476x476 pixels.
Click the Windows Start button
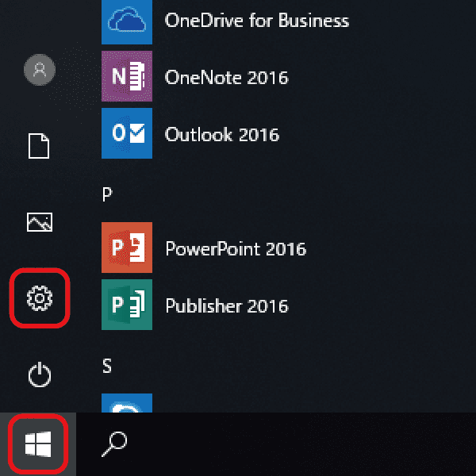(38, 444)
